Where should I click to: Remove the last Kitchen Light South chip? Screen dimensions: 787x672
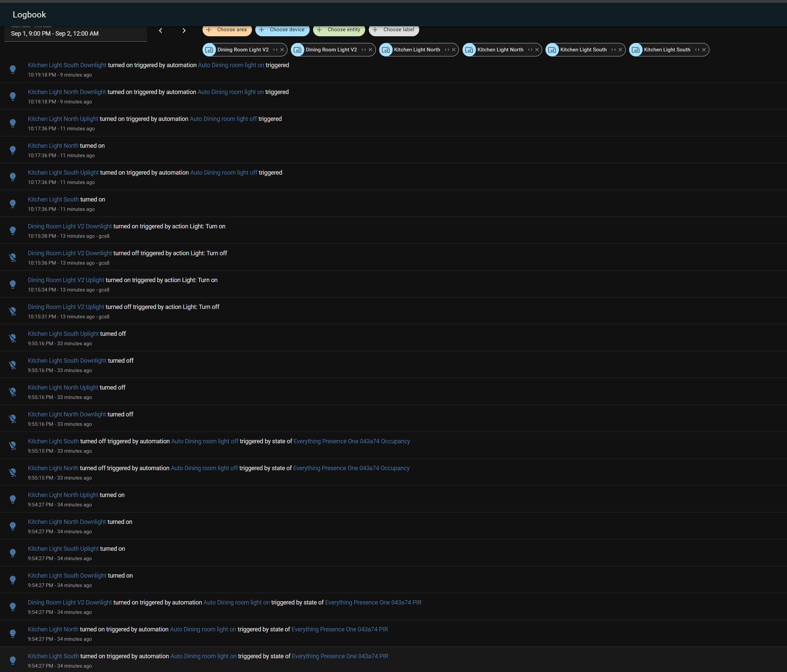(704, 50)
